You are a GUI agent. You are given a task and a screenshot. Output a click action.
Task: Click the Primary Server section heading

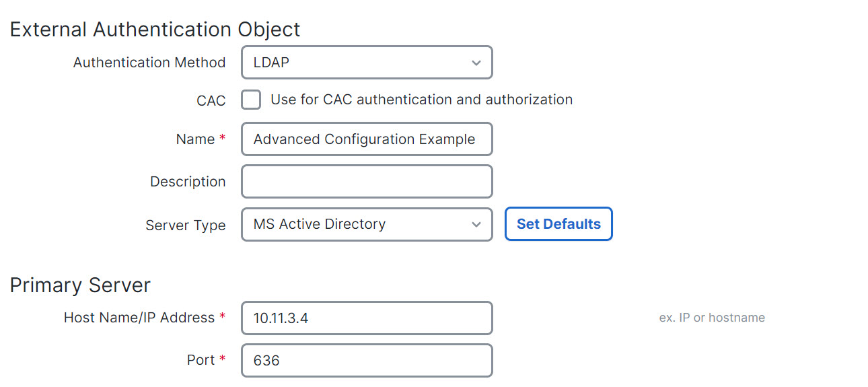pyautogui.click(x=80, y=285)
